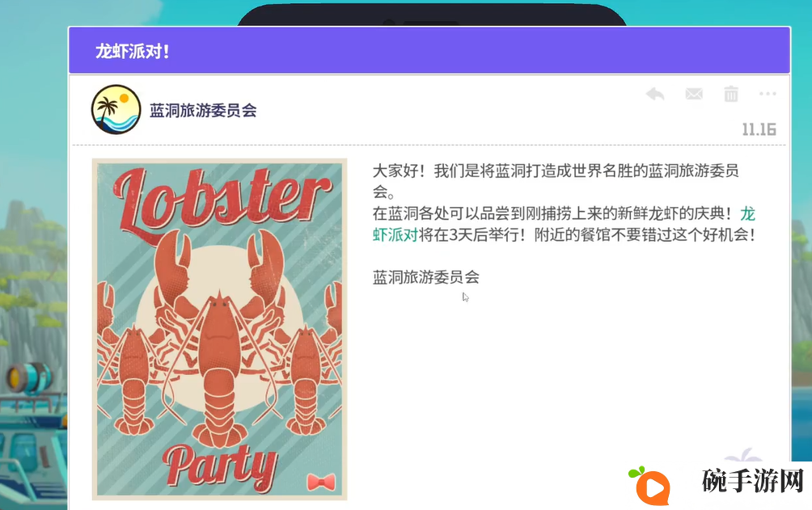The height and width of the screenshot is (510, 812).
Task: Open the three-dot more options menu
Action: pos(768,94)
